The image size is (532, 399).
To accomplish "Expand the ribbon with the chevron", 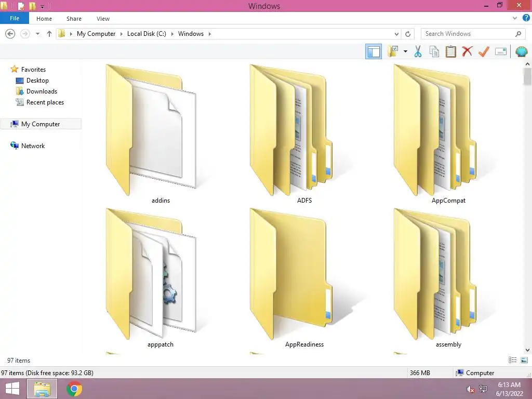I will pos(515,18).
